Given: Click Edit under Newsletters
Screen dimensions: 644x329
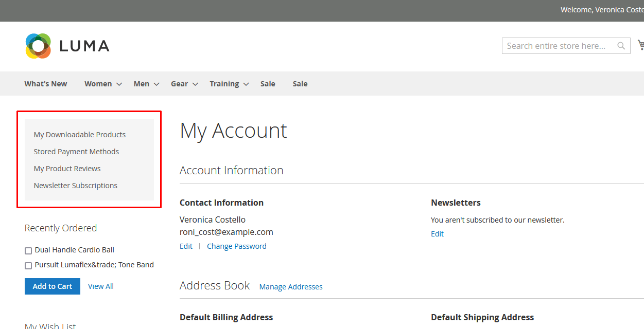Looking at the screenshot, I should (437, 234).
